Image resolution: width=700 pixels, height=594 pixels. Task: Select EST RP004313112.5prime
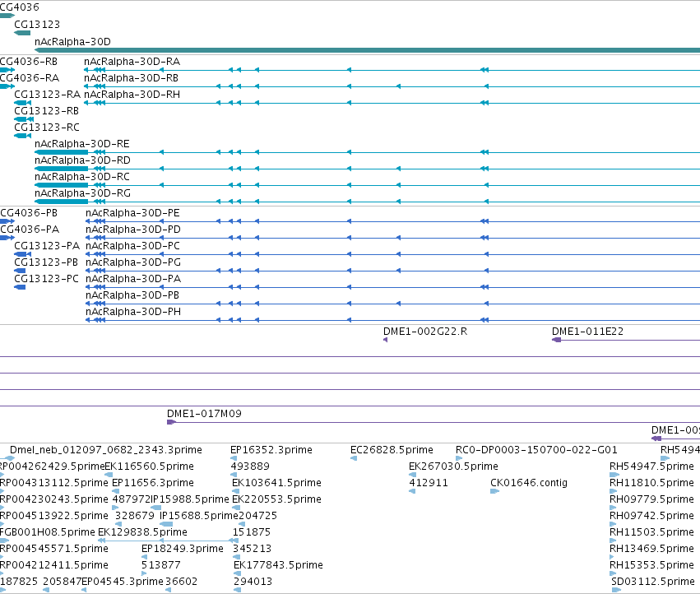[54, 483]
